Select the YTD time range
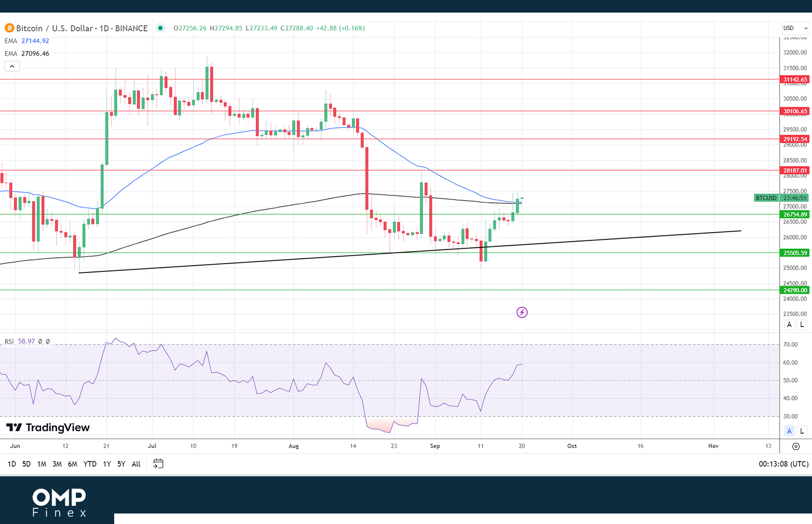This screenshot has width=812, height=524. (x=90, y=464)
